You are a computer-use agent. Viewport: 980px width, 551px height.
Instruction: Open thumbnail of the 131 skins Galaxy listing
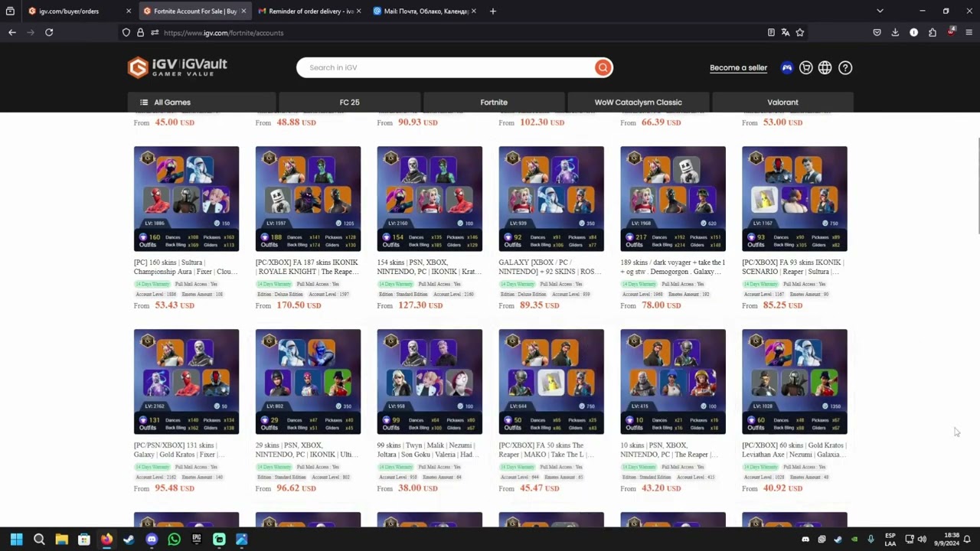coord(186,382)
